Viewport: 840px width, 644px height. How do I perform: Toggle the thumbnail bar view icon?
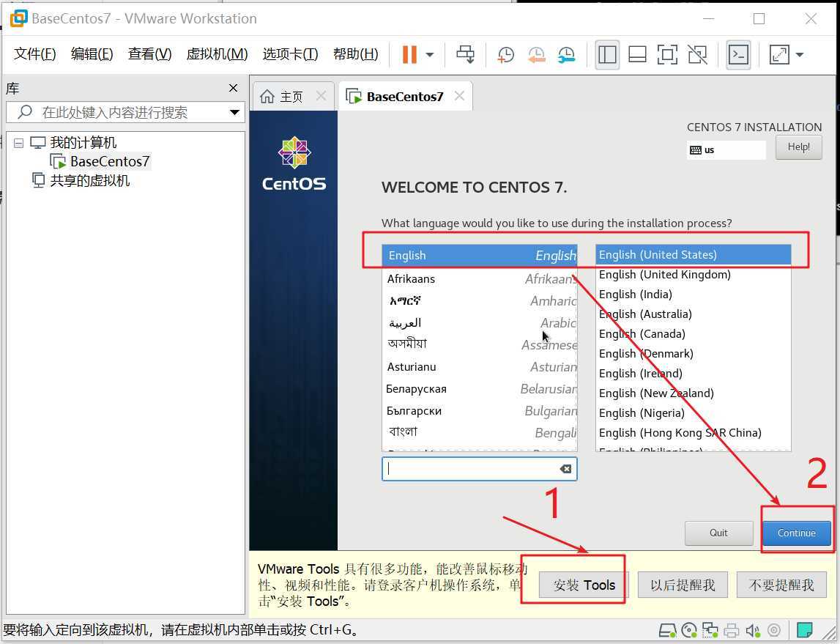(637, 55)
